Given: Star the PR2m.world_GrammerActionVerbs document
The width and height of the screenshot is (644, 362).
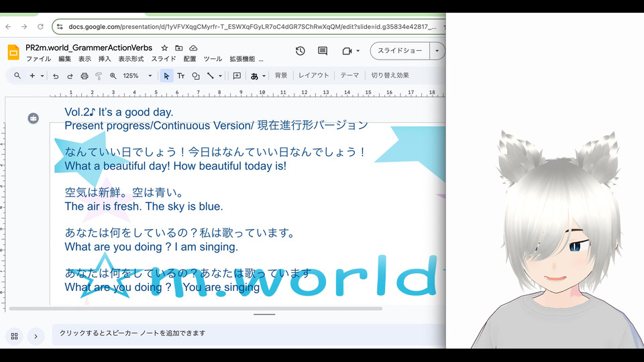Looking at the screenshot, I should click(164, 48).
